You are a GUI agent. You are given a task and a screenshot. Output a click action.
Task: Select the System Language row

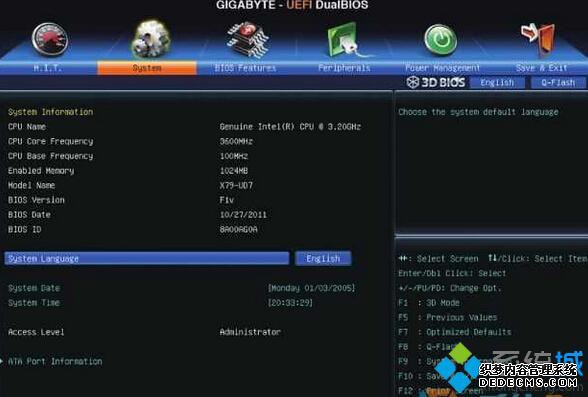click(x=147, y=258)
